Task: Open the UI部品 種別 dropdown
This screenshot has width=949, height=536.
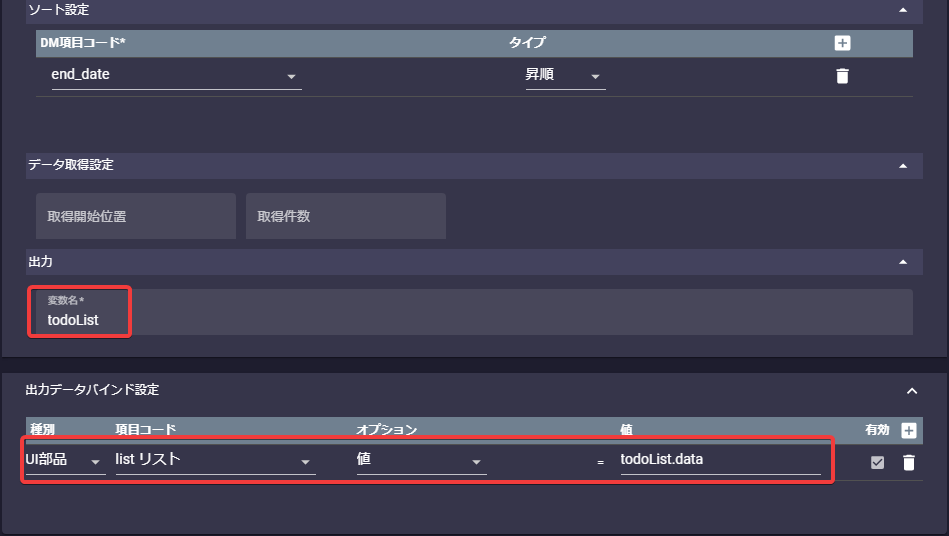Action: [x=65, y=460]
